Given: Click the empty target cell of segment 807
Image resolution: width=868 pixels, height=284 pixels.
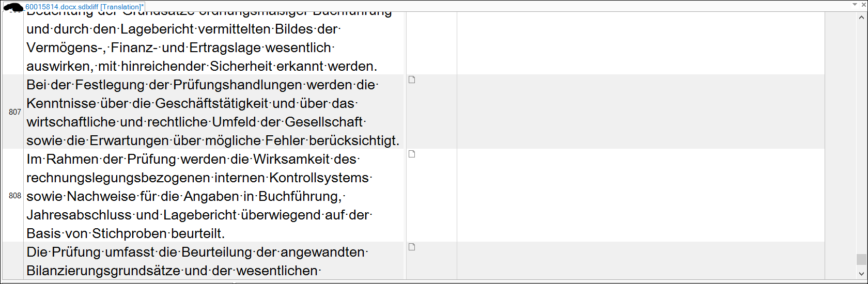Looking at the screenshot, I should (x=641, y=112).
